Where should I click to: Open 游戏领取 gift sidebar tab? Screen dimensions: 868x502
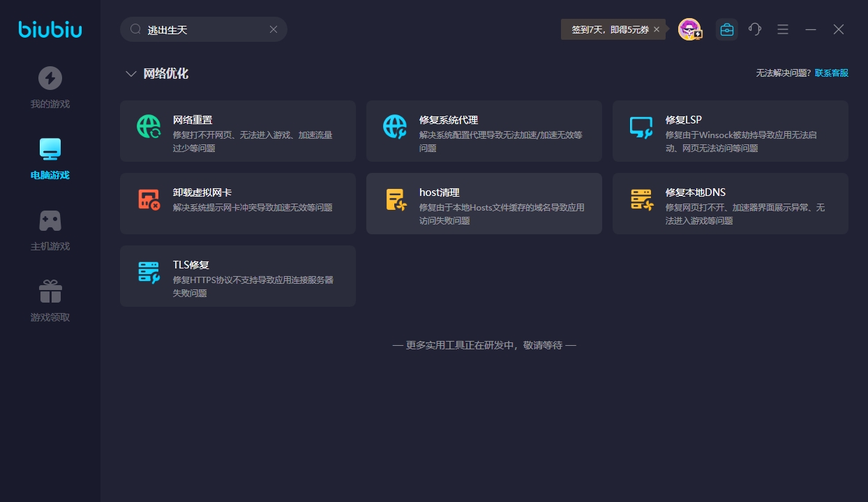tap(50, 301)
